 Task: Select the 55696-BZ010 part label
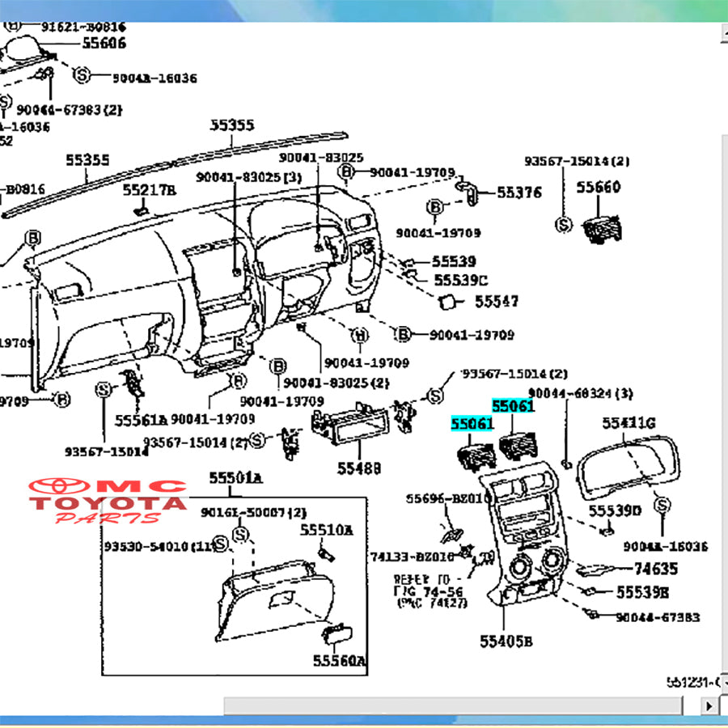tap(448, 498)
